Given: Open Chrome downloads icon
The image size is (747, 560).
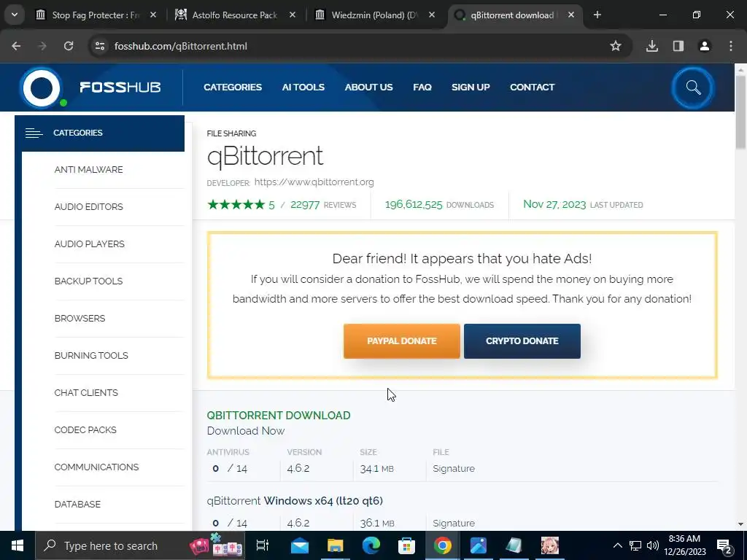Looking at the screenshot, I should coord(651,46).
